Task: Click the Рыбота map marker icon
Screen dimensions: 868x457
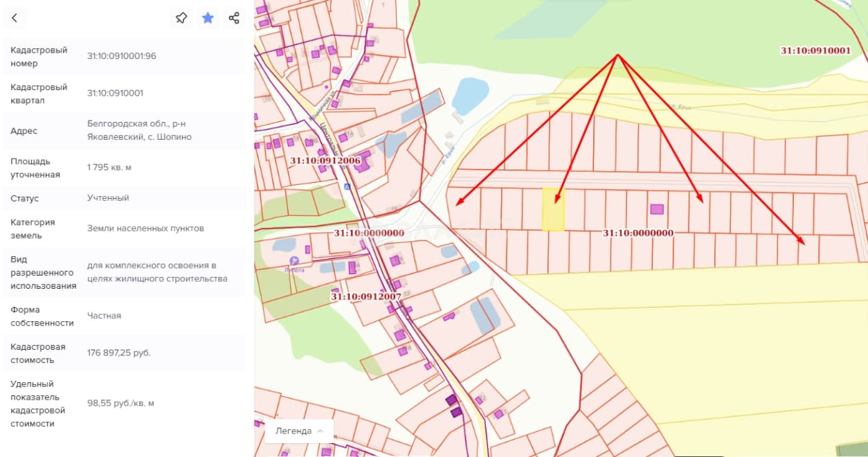Action: (x=294, y=260)
